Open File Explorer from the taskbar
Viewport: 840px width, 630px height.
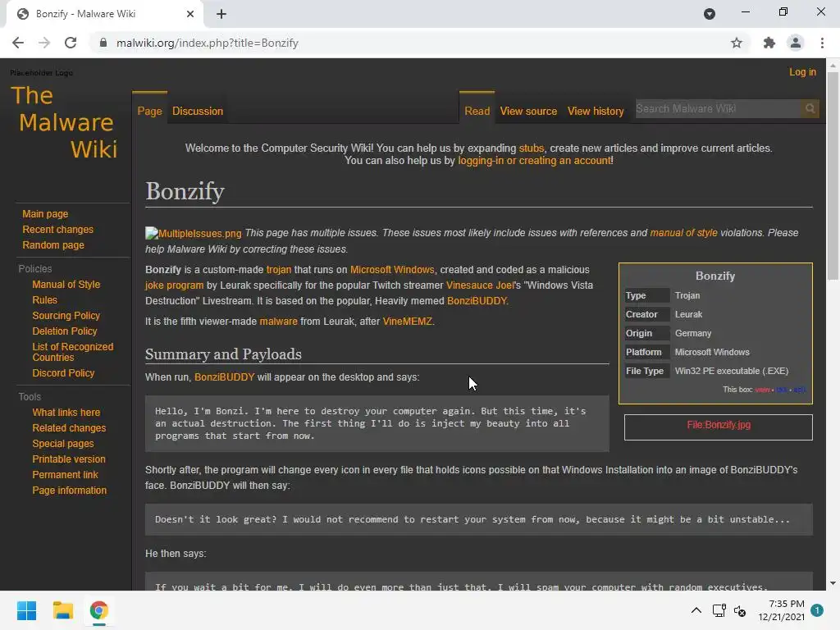[62, 610]
